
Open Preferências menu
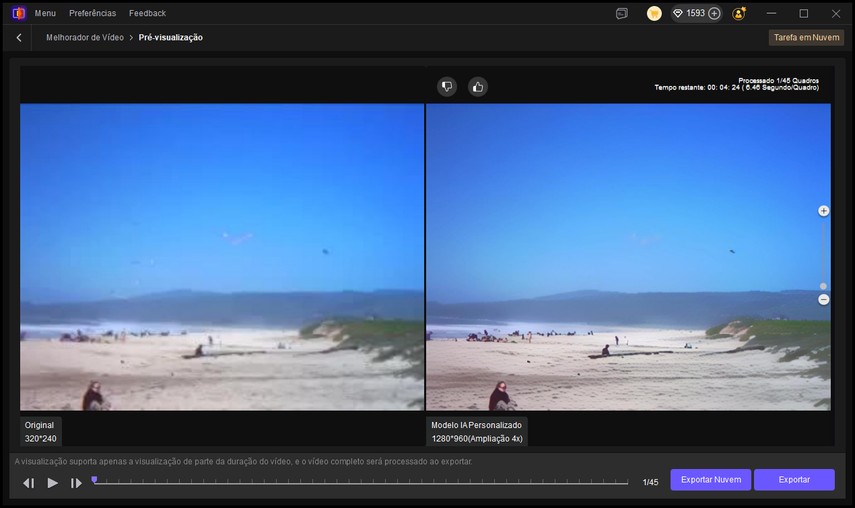[x=92, y=13]
